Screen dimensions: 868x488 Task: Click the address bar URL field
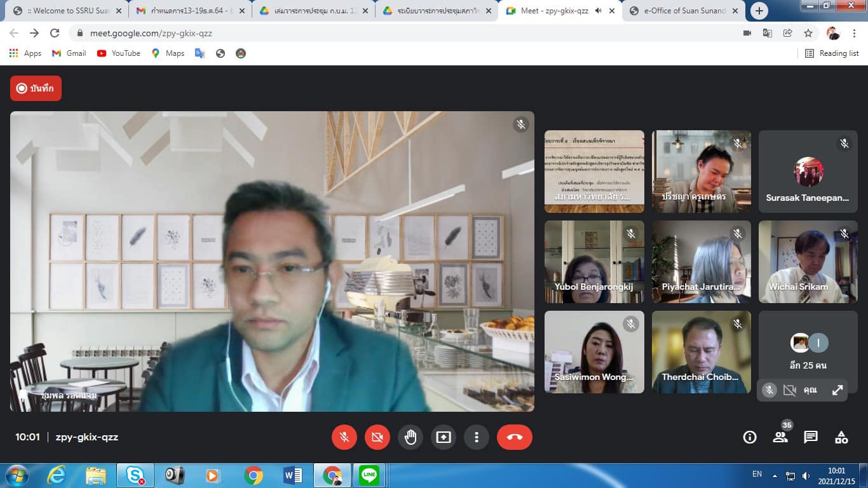[x=407, y=33]
